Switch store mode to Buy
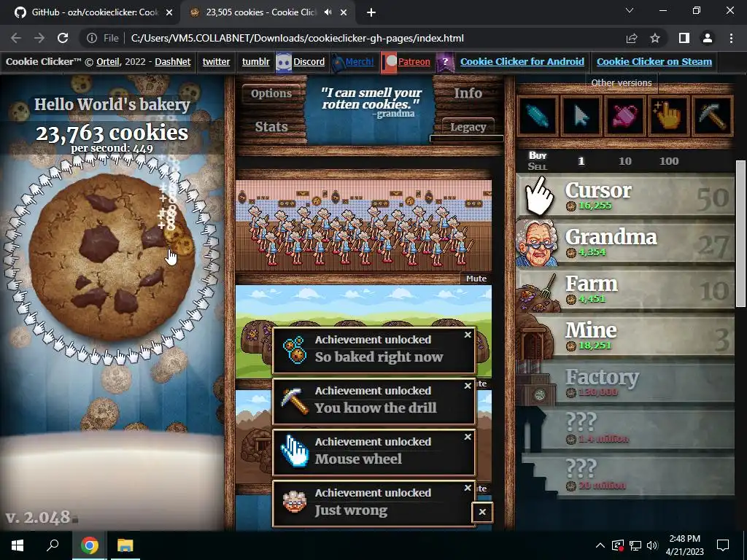Screen dimensions: 747x560 pyautogui.click(x=538, y=155)
